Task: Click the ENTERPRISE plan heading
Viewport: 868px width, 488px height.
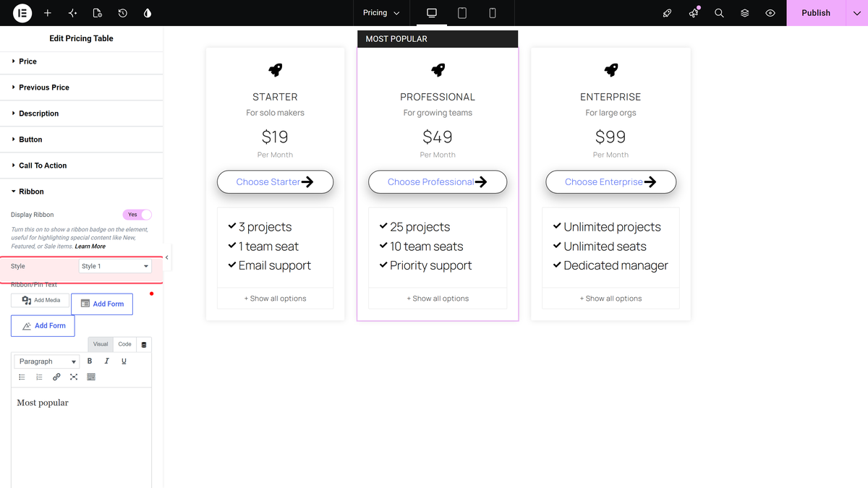Action: pyautogui.click(x=610, y=97)
